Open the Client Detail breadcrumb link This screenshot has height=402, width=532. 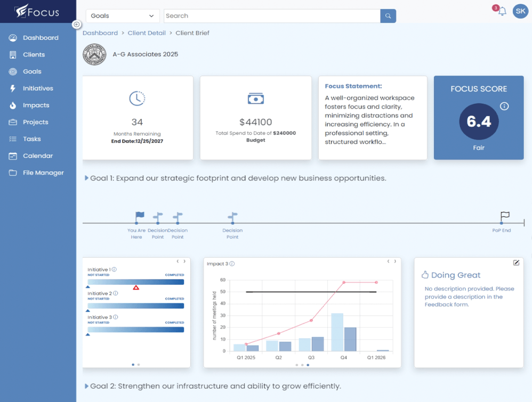(147, 32)
